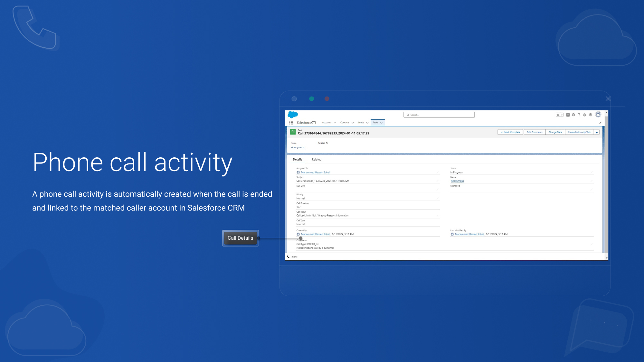Open the notifications bell
Image resolution: width=644 pixels, height=362 pixels.
pos(591,115)
